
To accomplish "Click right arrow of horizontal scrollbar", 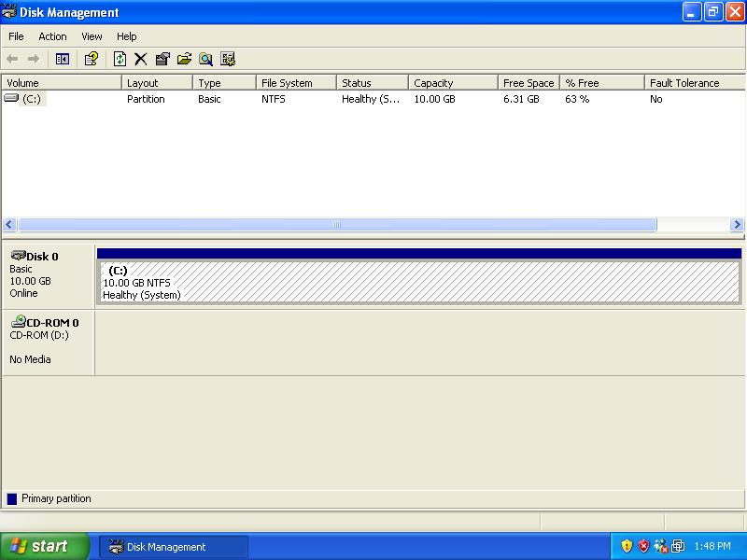I will [x=737, y=224].
